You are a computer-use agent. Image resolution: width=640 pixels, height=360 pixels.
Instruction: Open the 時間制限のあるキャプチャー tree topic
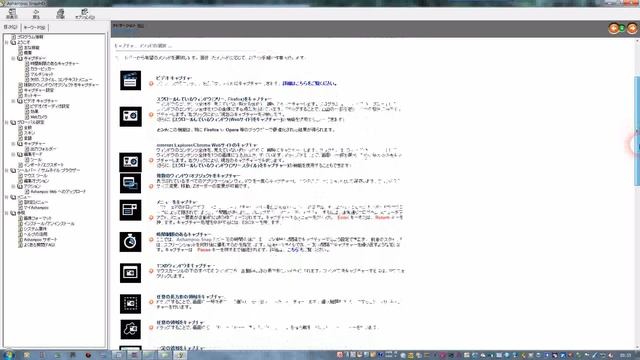click(x=55, y=63)
